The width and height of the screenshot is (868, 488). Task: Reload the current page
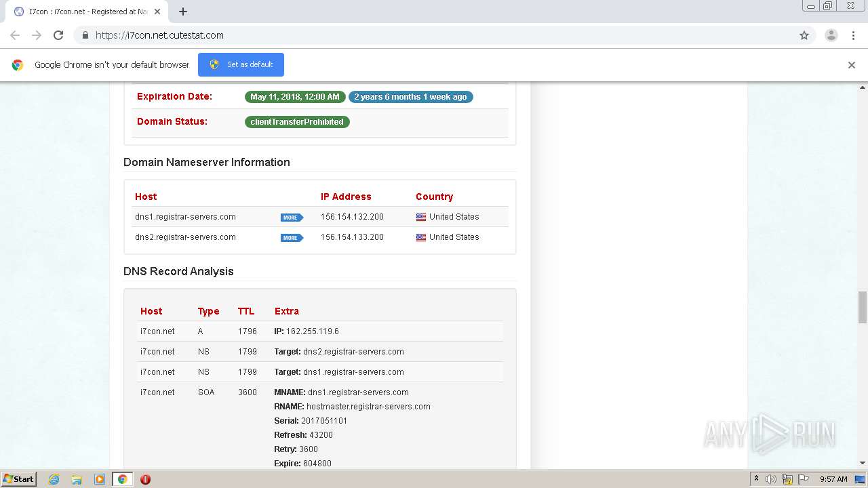coord(58,35)
